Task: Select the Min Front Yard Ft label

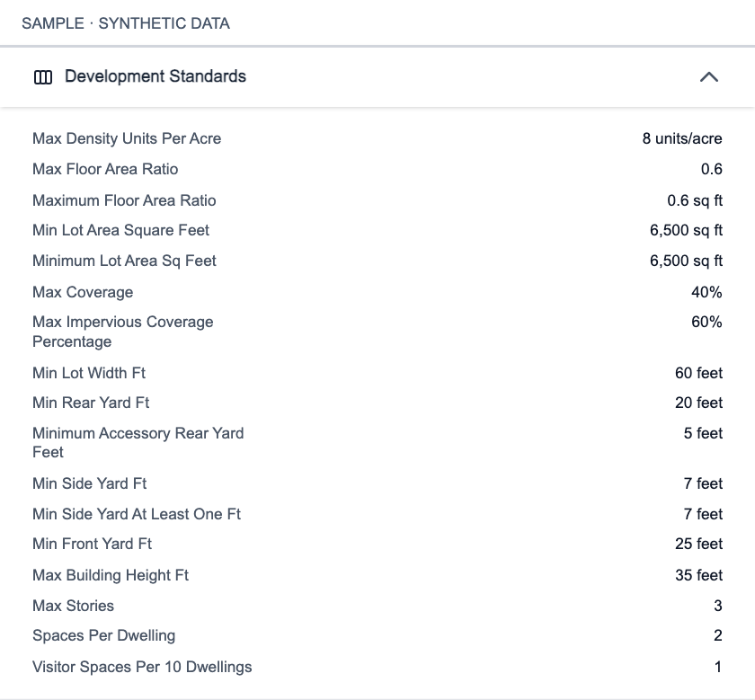Action: tap(92, 544)
